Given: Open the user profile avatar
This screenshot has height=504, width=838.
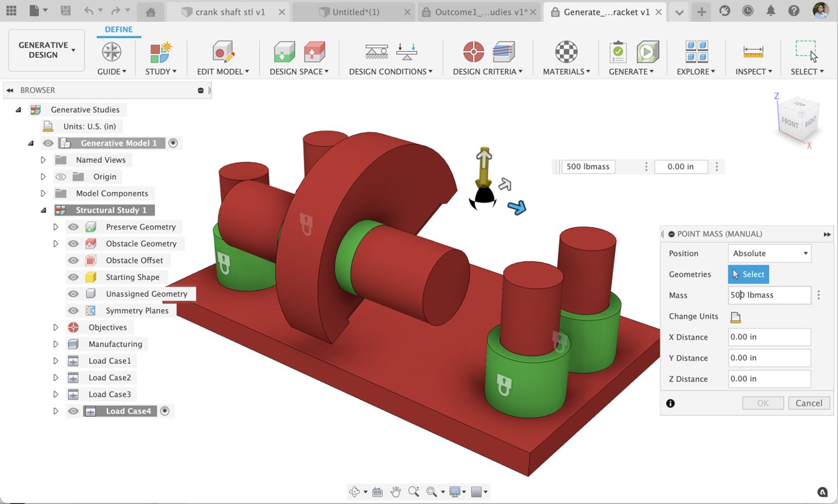Looking at the screenshot, I should point(821,11).
